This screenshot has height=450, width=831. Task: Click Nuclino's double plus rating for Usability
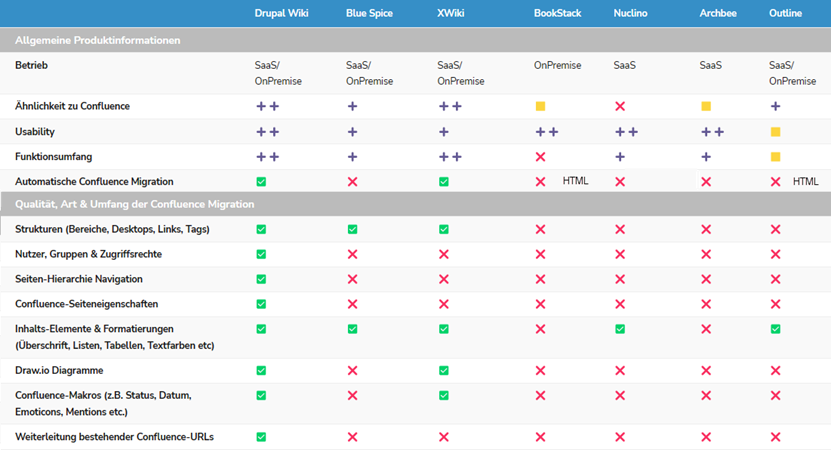point(626,132)
